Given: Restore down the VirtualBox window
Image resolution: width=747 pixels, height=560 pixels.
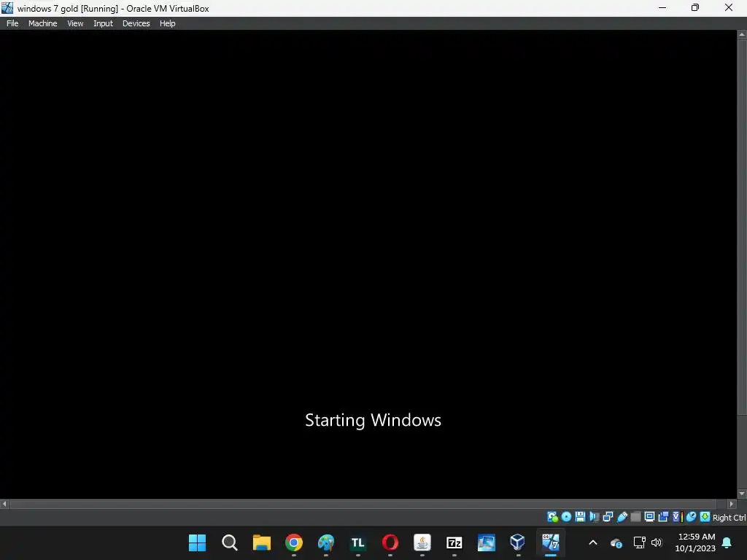Looking at the screenshot, I should coord(695,7).
